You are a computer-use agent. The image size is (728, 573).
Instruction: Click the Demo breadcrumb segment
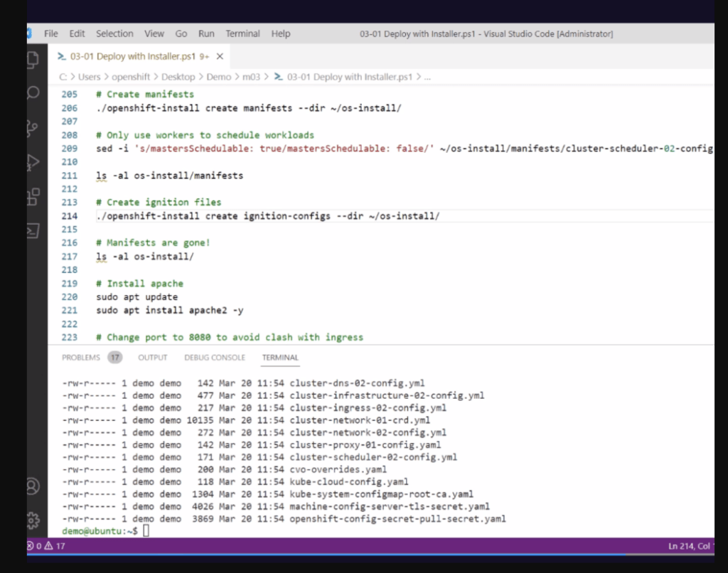click(x=219, y=77)
